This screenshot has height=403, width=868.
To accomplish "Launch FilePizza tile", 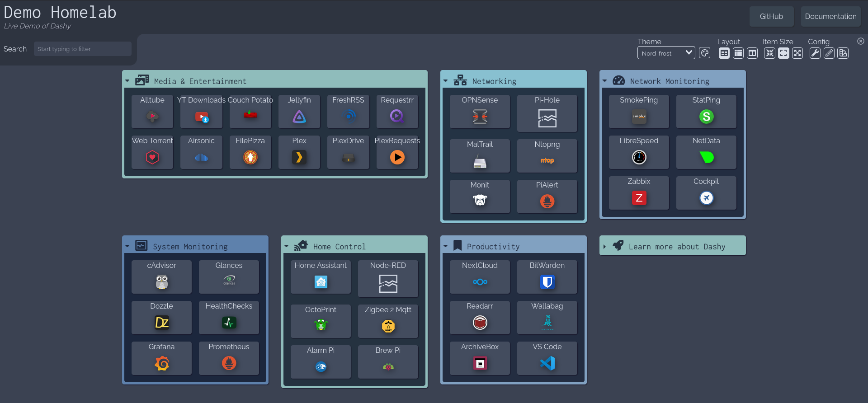I will pos(250,152).
